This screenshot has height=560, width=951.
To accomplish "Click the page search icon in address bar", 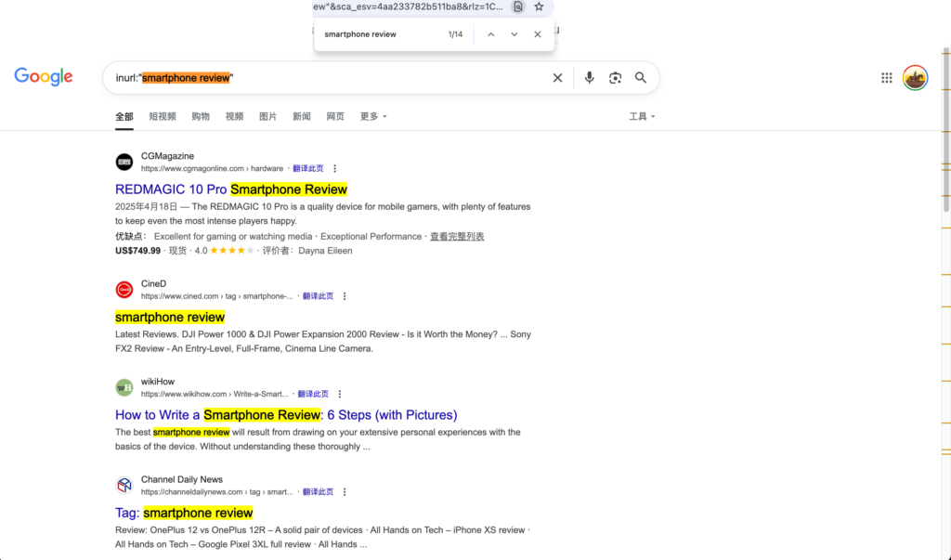I will (518, 7).
